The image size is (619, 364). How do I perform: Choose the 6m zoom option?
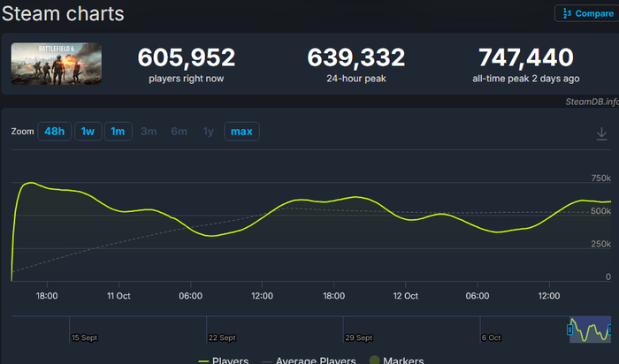(179, 132)
